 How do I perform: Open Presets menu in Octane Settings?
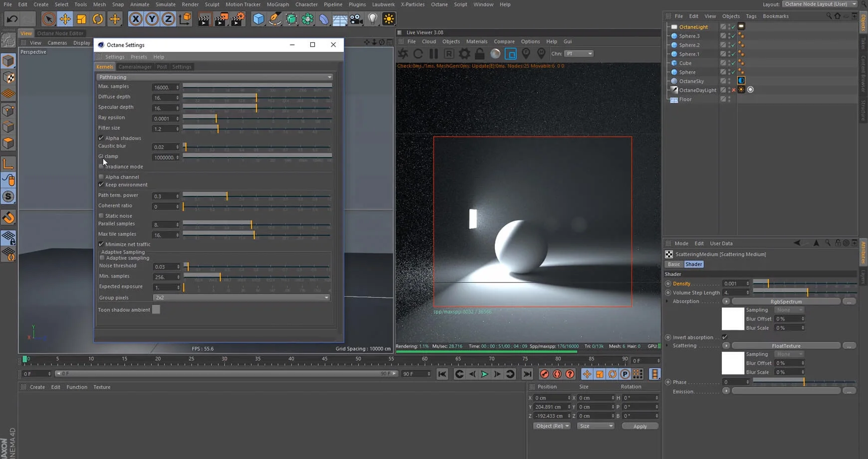139,57
